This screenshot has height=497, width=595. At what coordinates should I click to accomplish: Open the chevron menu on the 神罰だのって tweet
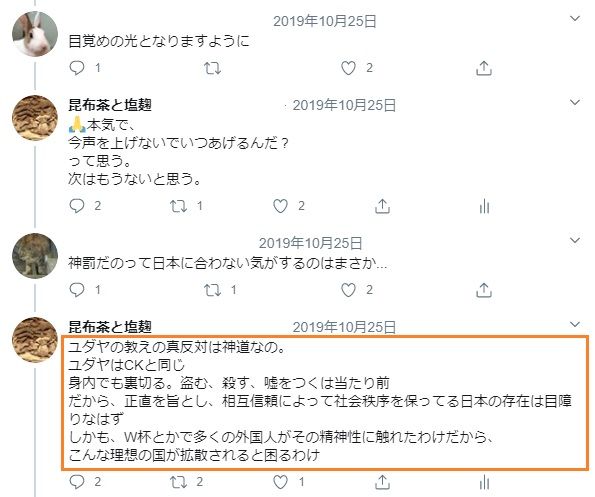point(575,241)
